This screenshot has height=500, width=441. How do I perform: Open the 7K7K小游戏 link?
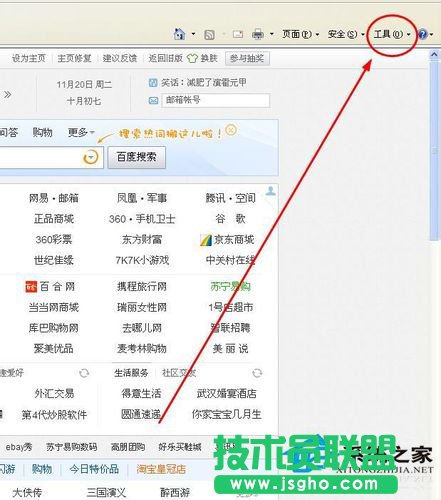142,260
